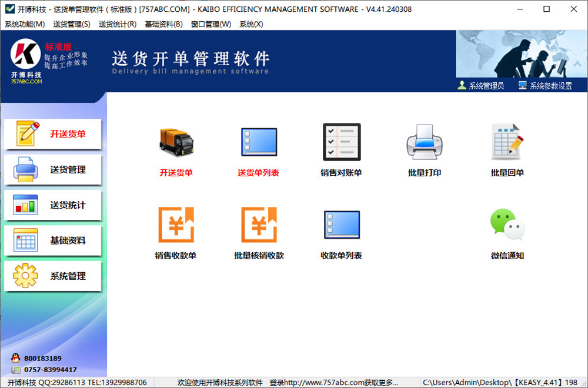
Task: Select the 基础资料 sidebar button label
Action: coord(68,240)
